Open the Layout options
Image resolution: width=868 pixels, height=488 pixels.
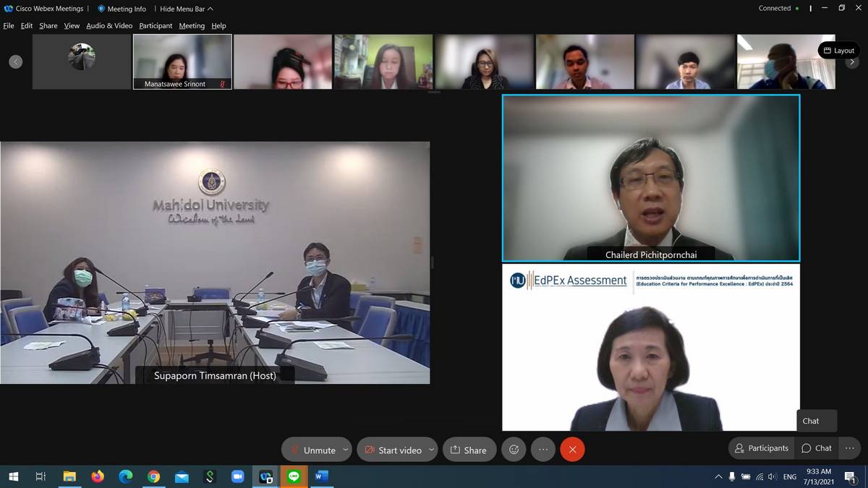(839, 51)
